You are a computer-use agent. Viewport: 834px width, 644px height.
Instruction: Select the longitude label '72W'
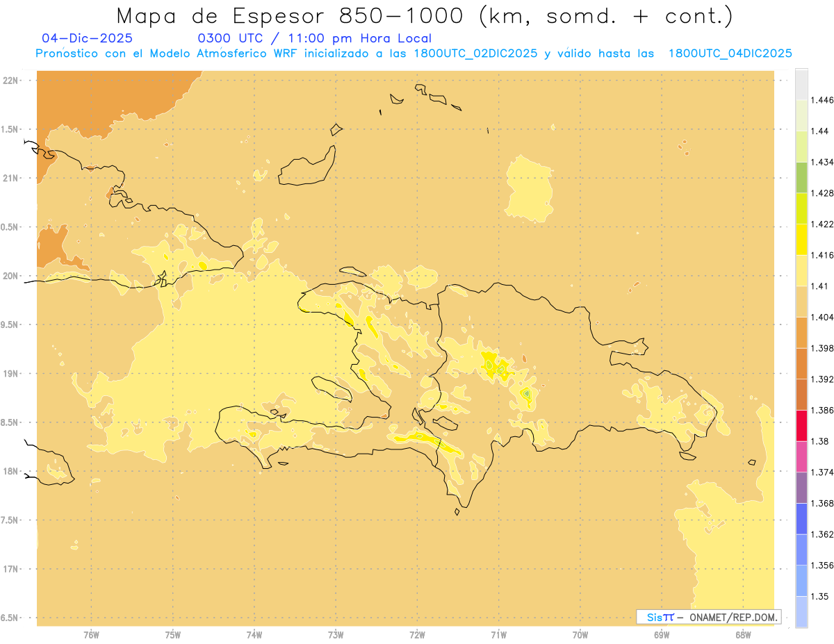coord(417,635)
